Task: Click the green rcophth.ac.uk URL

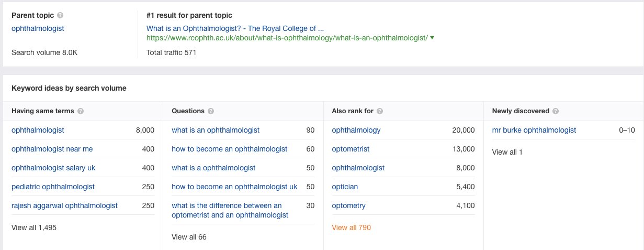Action: tap(287, 38)
